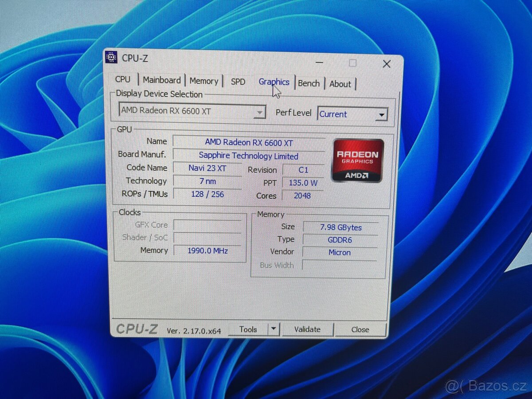
Task: Open the Perf Level dropdown
Action: click(382, 114)
